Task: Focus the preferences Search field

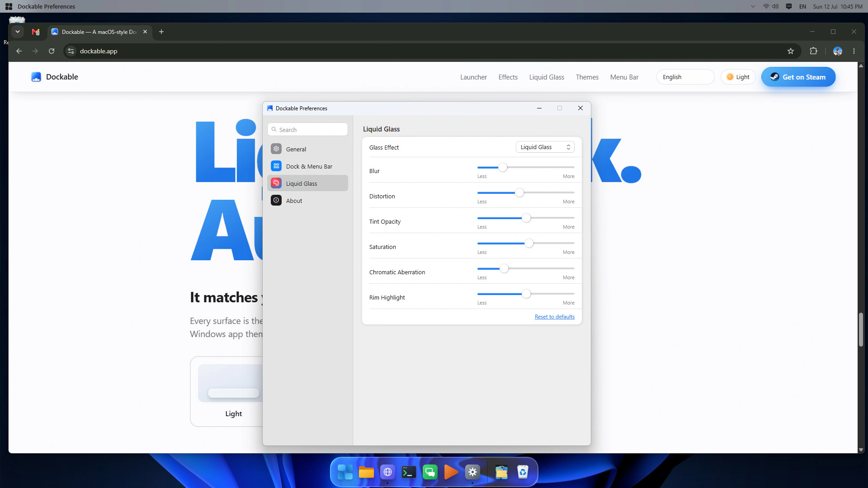Action: (307, 129)
